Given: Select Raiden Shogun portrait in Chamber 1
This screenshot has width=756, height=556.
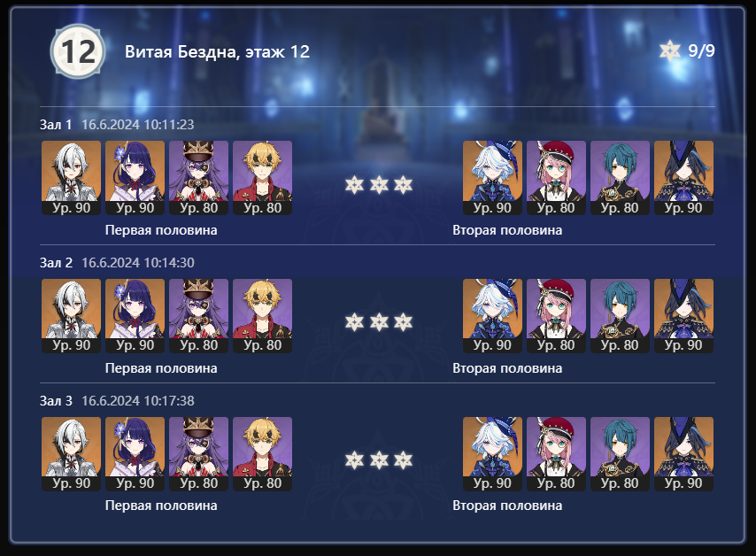Looking at the screenshot, I should click(x=135, y=177).
